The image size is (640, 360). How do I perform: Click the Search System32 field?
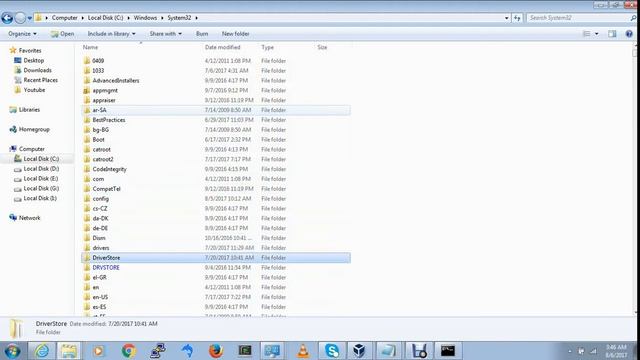tap(579, 18)
